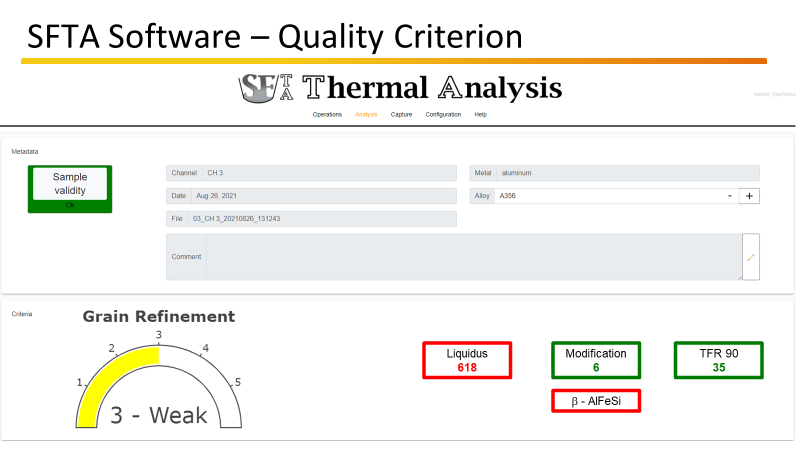Click the red β - AlFeSi indicator
The height and width of the screenshot is (450, 800).
[595, 400]
